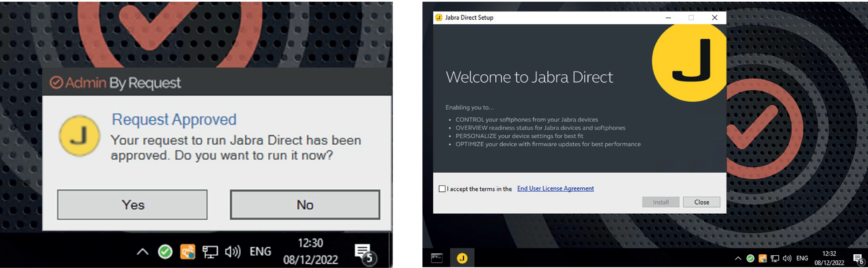Viewport: 868px width, 268px height.
Task: Show hidden tray icons in the 12:32 taskbar
Action: click(x=738, y=259)
